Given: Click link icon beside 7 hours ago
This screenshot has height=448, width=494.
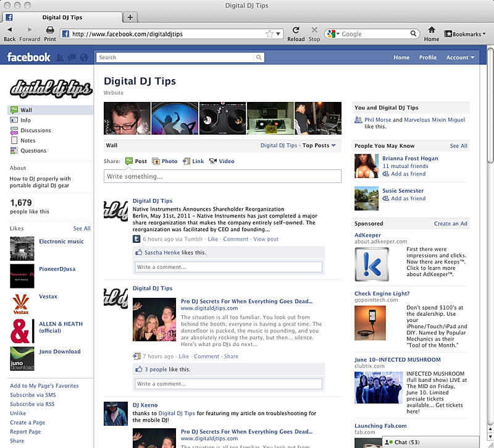Looking at the screenshot, I should click(136, 357).
